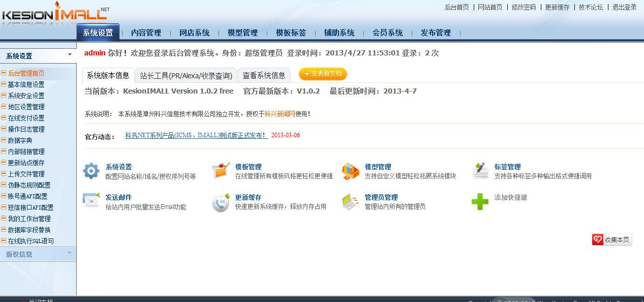Collapse the 系统设置 sidebar section

click(x=70, y=54)
